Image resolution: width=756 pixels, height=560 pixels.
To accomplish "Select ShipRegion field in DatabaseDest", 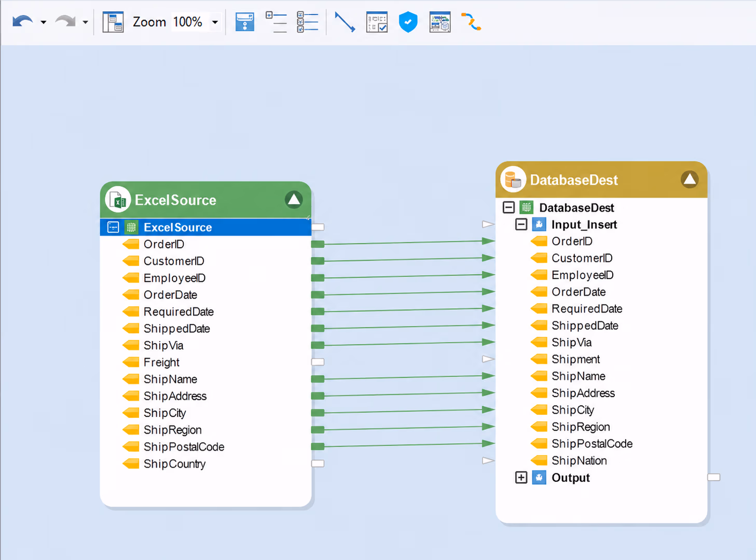I will point(581,427).
